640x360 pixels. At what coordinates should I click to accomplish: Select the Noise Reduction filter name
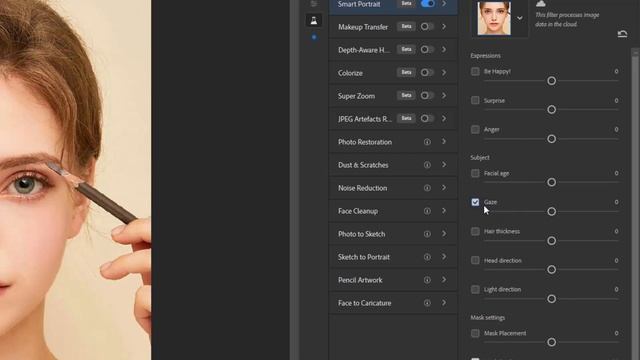pos(362,188)
